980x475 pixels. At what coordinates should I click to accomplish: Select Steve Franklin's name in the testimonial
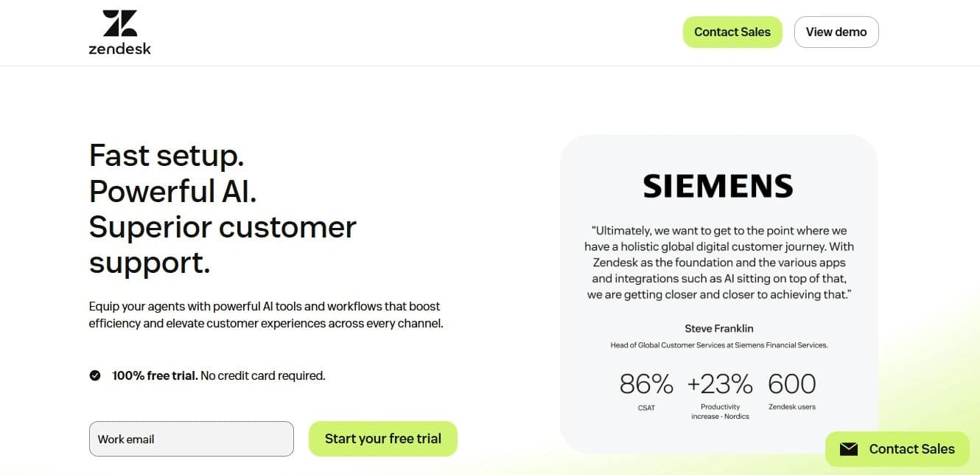(x=718, y=328)
